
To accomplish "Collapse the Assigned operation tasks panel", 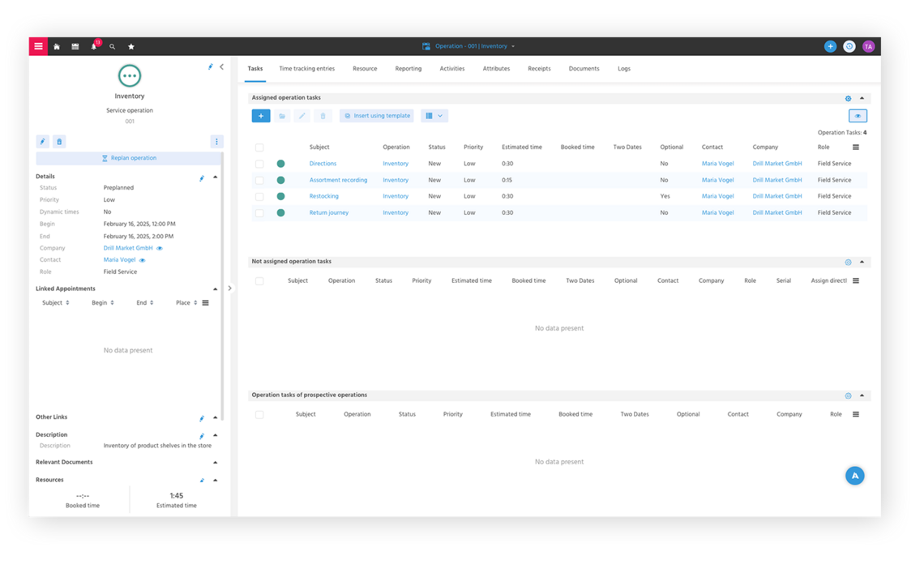I will click(862, 97).
